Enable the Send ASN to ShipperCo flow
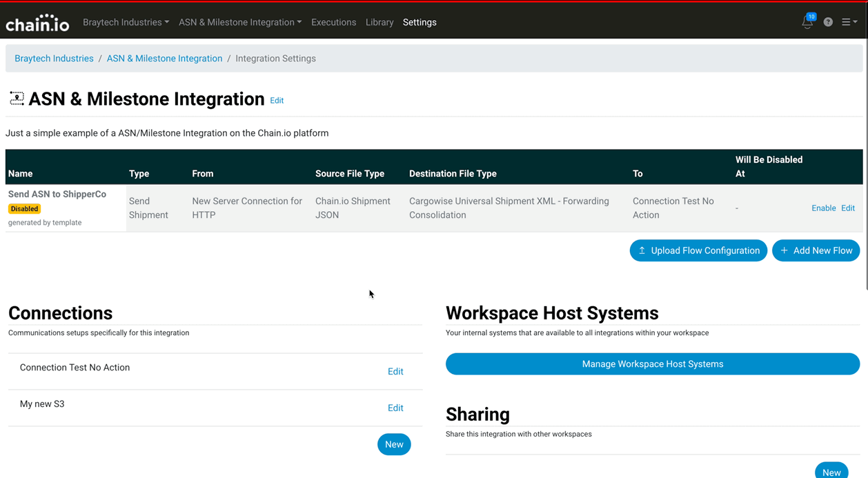This screenshot has height=478, width=868. [823, 208]
